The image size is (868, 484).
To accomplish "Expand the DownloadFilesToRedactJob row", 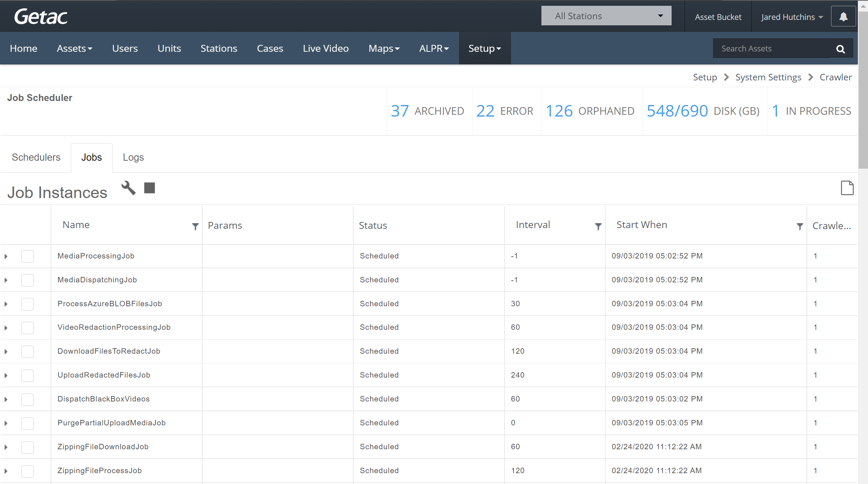I will 6,352.
